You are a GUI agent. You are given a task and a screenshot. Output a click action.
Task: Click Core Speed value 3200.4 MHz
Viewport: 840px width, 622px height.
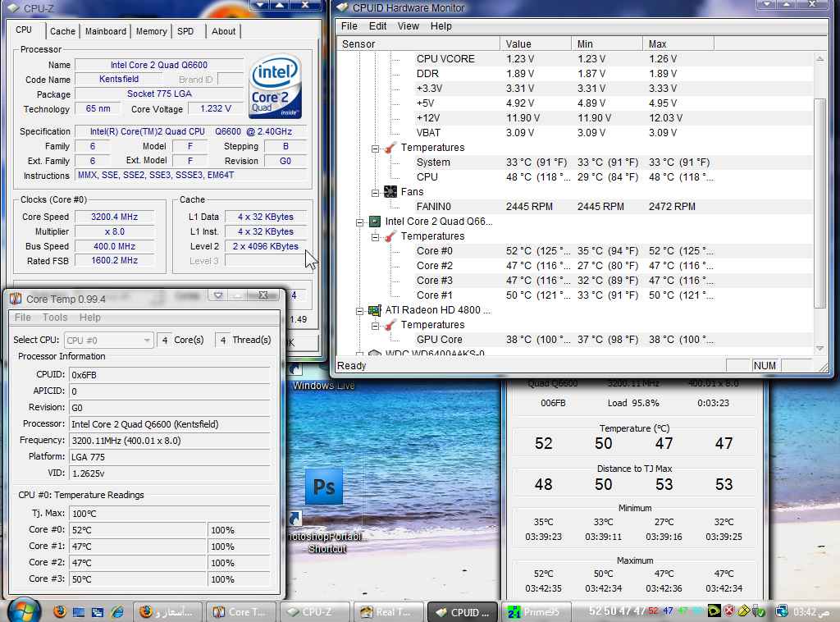pyautogui.click(x=115, y=217)
